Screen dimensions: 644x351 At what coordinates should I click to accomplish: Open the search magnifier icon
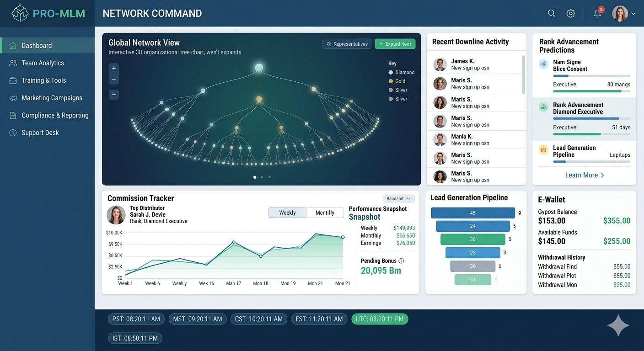pos(552,14)
